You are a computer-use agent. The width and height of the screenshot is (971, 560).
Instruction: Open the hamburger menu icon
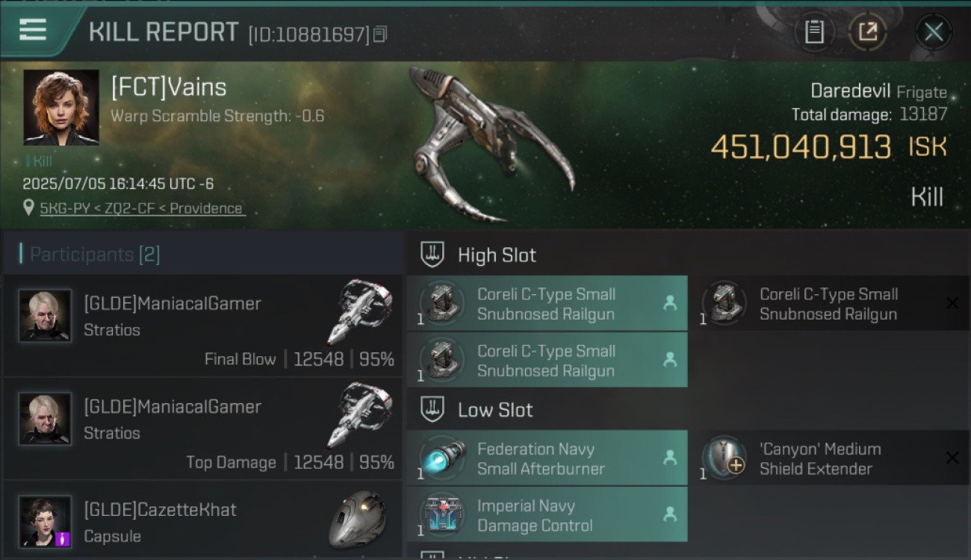33,30
